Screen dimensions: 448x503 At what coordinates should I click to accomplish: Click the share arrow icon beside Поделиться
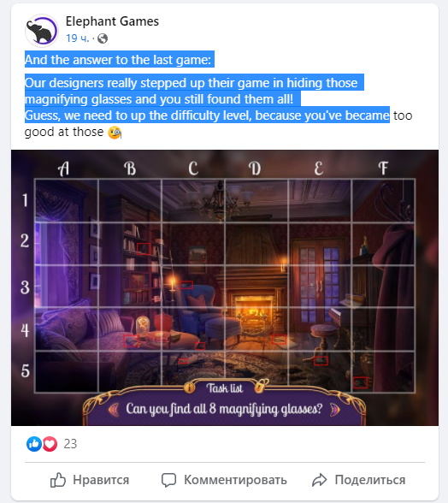coord(320,480)
